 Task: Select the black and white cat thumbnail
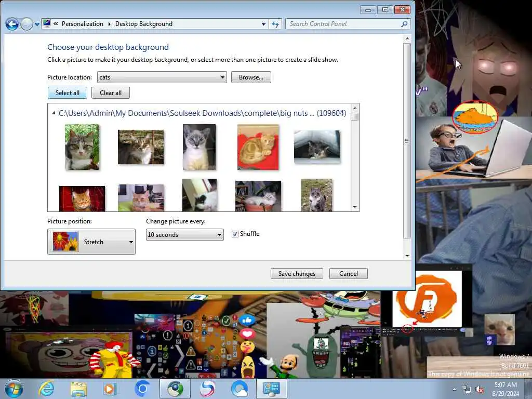(199, 195)
